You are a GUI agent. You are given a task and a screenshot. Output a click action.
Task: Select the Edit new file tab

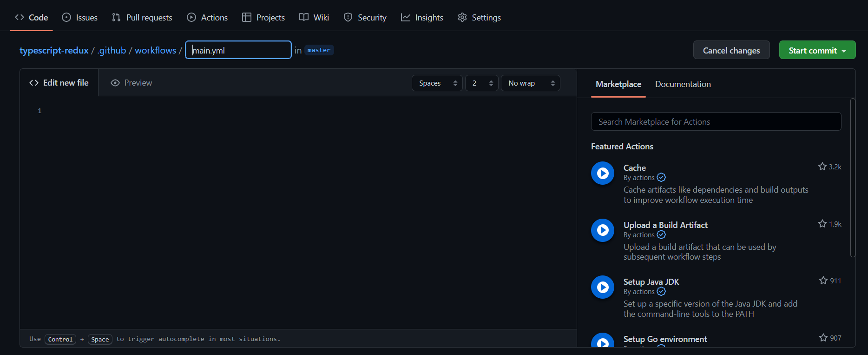pos(59,83)
